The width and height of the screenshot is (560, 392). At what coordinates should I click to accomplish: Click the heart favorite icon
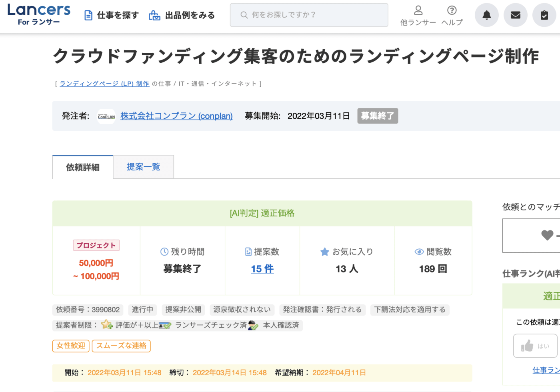point(547,235)
